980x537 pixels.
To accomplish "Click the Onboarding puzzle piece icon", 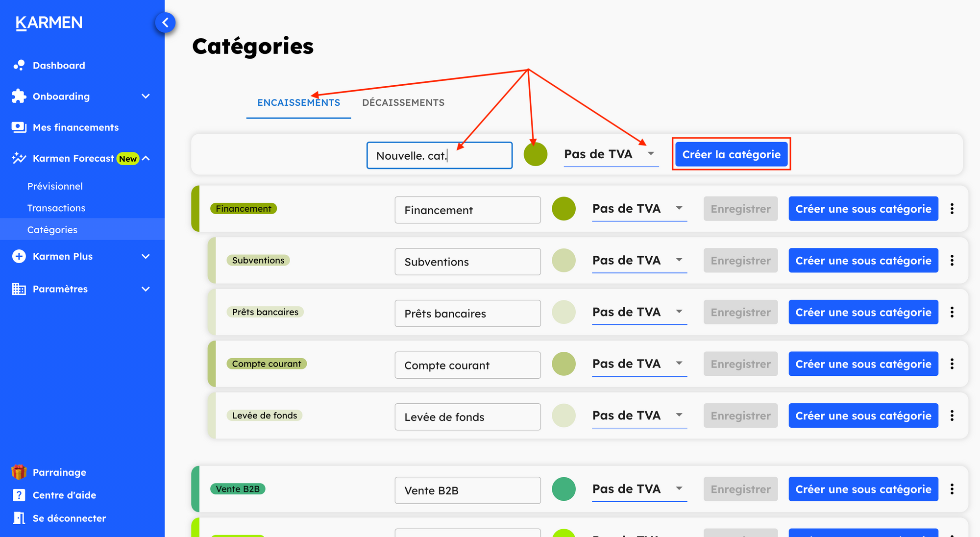I will pos(19,96).
